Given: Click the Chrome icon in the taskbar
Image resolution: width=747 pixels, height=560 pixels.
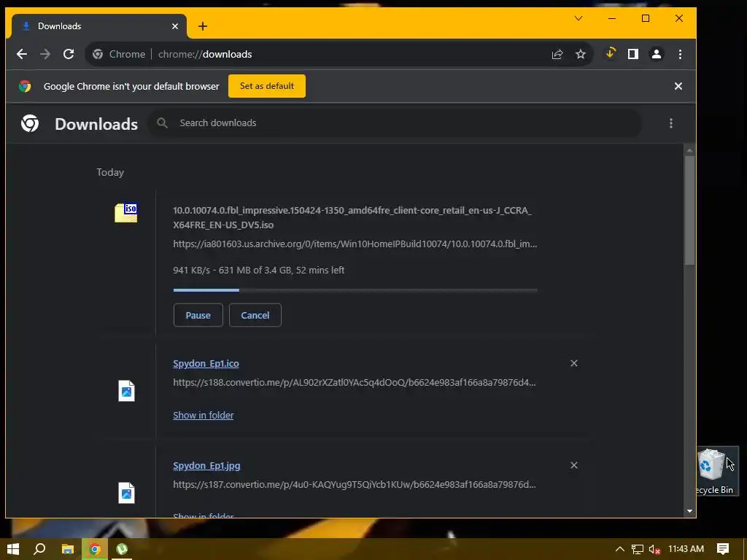Looking at the screenshot, I should [95, 549].
